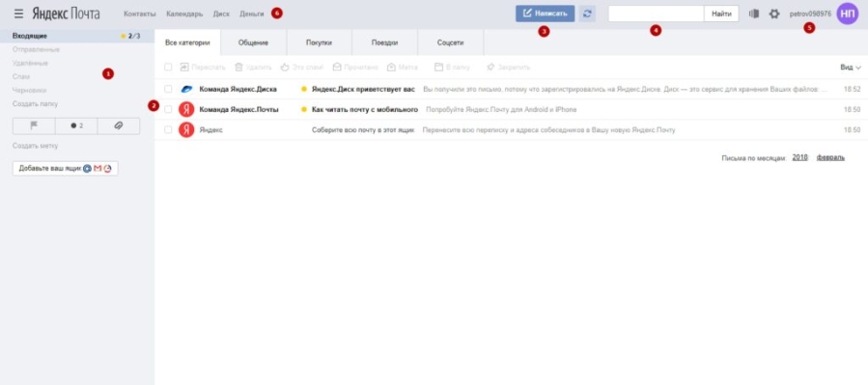Open Деньги in top navigation
Screen dimensions: 868x385
[x=252, y=14]
